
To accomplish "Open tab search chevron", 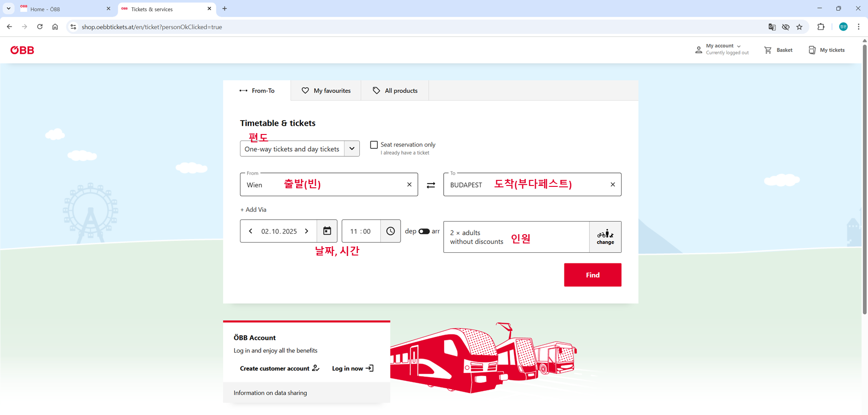I will coord(8,8).
